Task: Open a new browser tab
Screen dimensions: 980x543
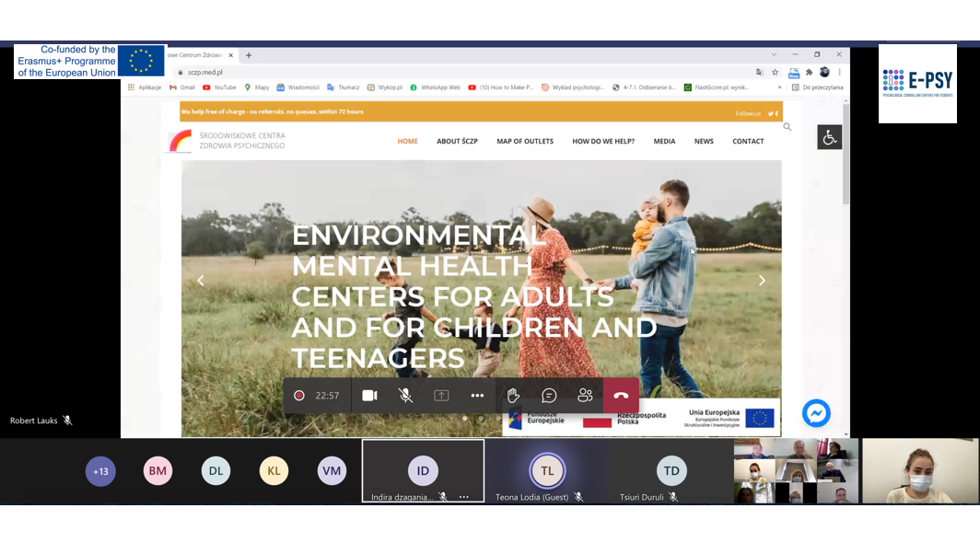Action: [249, 55]
